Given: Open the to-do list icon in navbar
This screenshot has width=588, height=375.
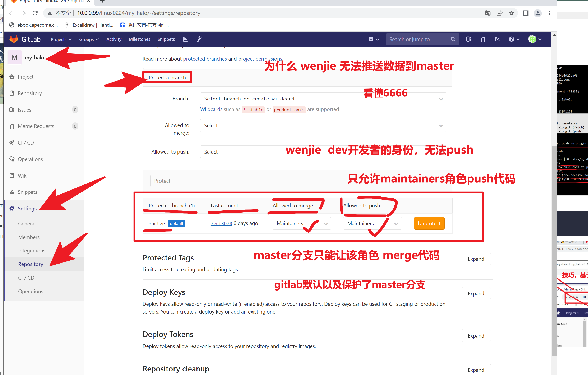Looking at the screenshot, I should coord(497,39).
